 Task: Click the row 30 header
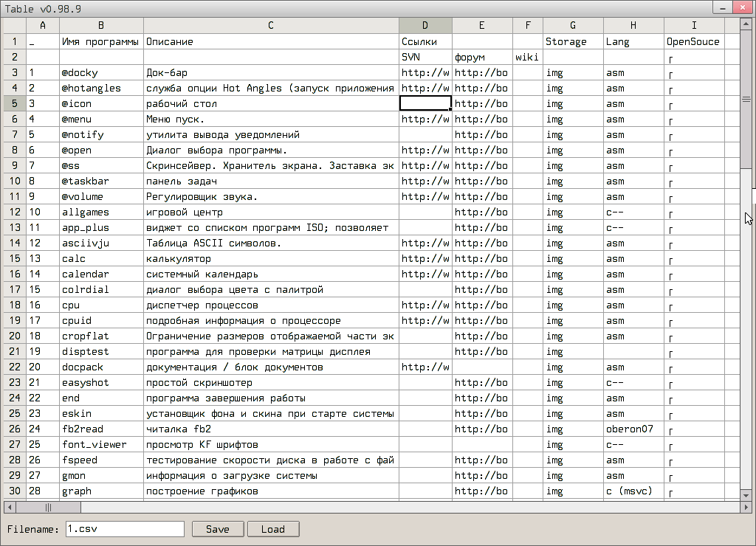[15, 491]
